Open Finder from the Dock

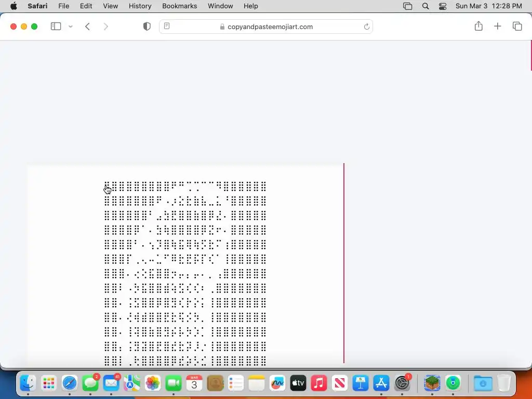click(28, 383)
